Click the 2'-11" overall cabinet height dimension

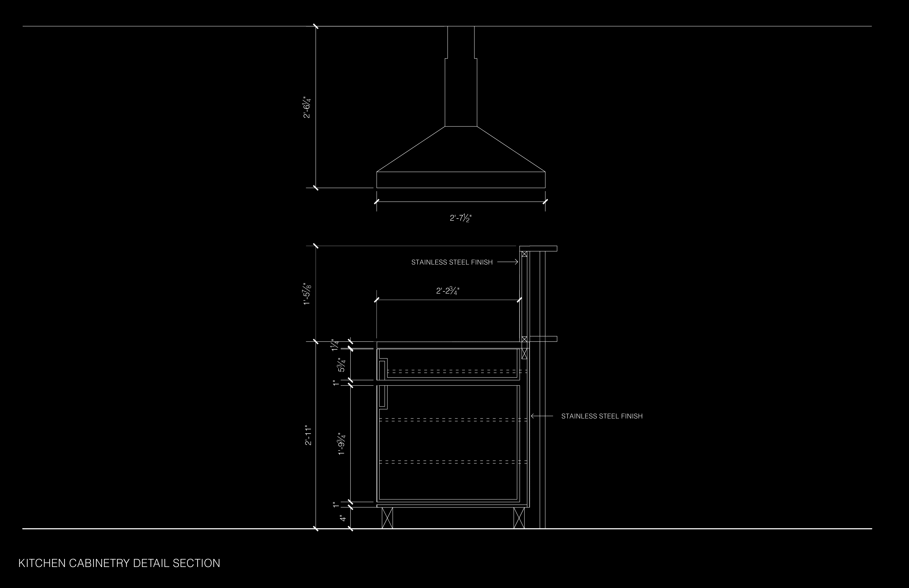coord(309,435)
